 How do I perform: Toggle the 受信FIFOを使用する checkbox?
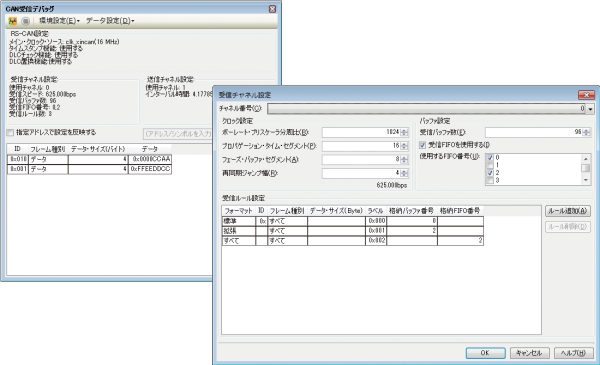(x=422, y=145)
